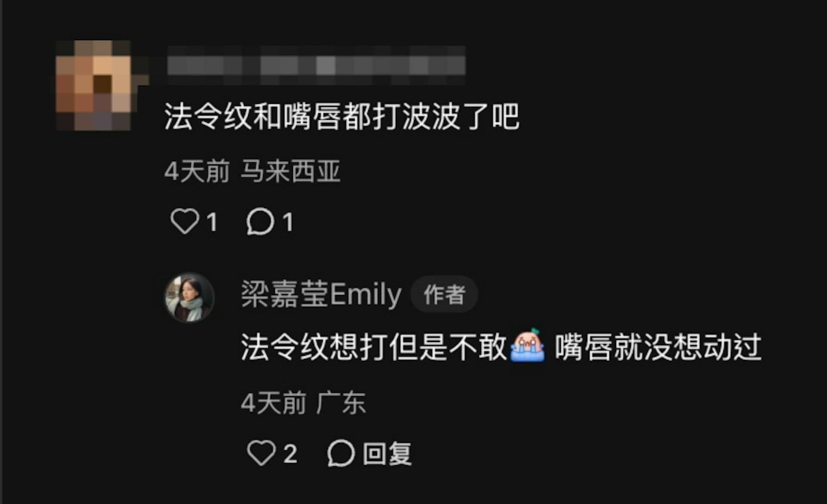Click the 马来西亚 location label

pyautogui.click(x=290, y=171)
